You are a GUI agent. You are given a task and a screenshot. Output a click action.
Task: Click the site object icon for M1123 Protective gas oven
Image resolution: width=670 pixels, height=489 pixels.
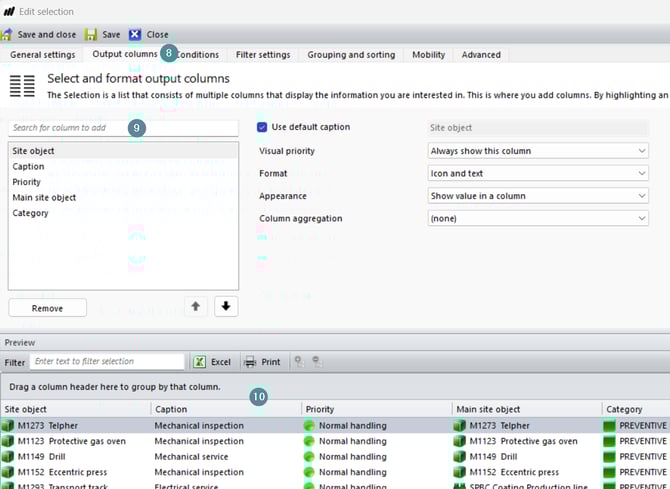(x=8, y=441)
